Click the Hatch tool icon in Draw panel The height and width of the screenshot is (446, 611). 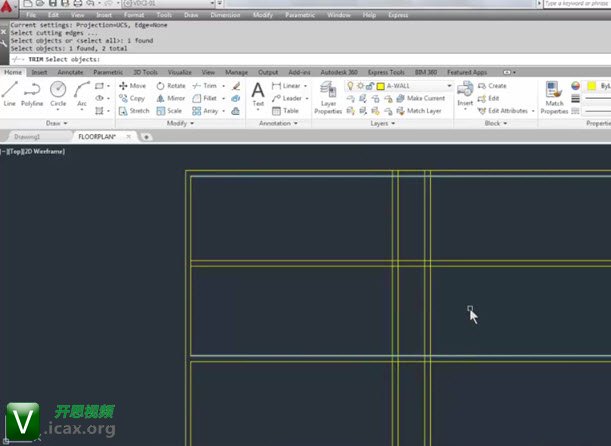[x=99, y=111]
